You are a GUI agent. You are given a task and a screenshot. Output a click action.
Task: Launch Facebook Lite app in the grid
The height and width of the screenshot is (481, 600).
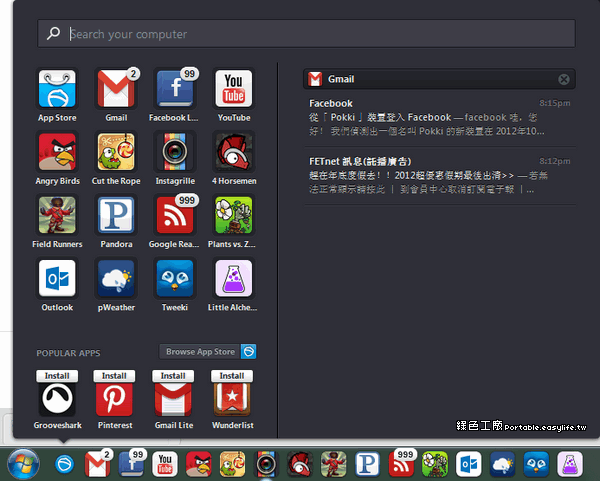pyautogui.click(x=175, y=89)
